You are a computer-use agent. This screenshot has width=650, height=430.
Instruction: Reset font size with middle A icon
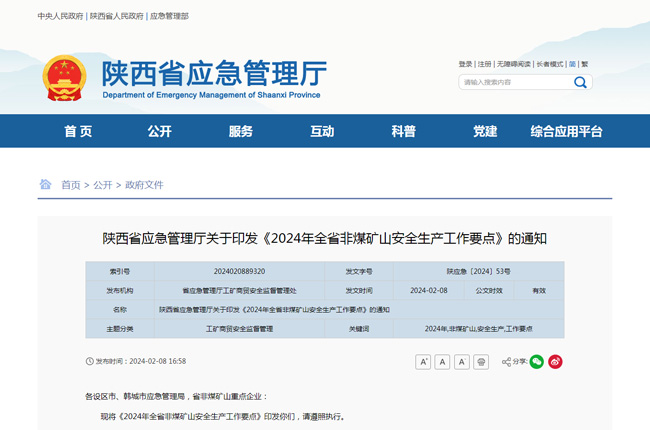[442, 361]
